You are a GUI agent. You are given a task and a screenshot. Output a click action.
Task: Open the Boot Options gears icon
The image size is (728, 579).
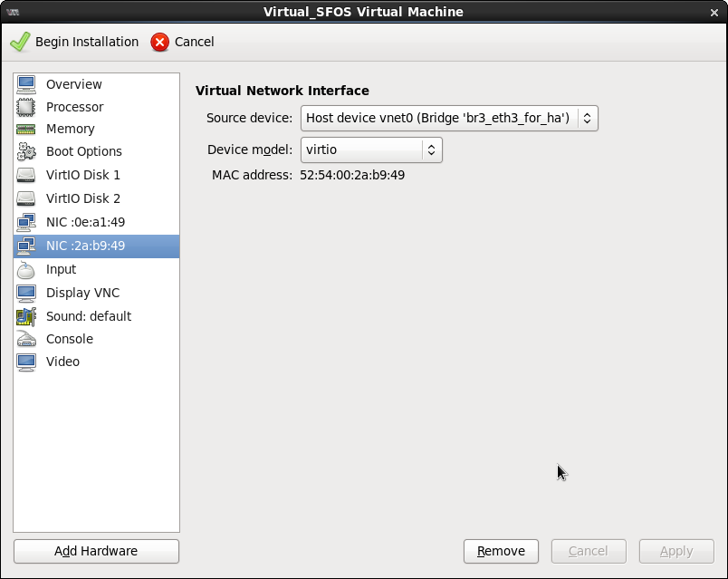click(26, 151)
